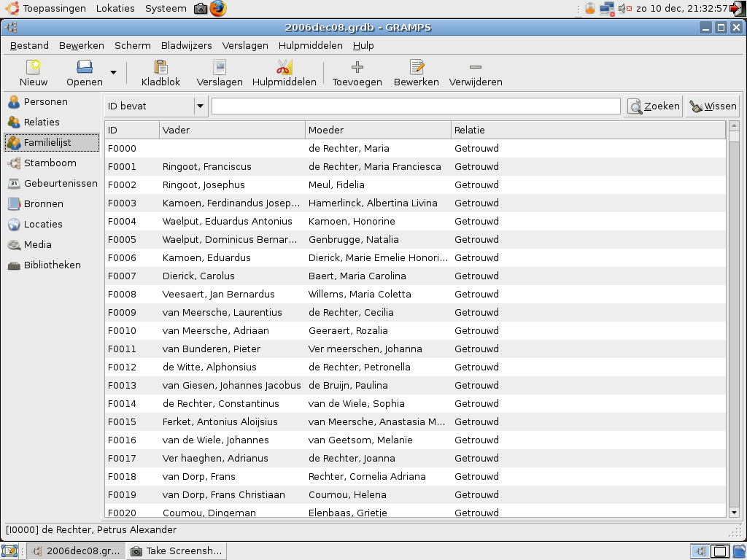Open Hulpmiddelen tools from the toolbar
Screen dimensions: 747x560
click(284, 73)
